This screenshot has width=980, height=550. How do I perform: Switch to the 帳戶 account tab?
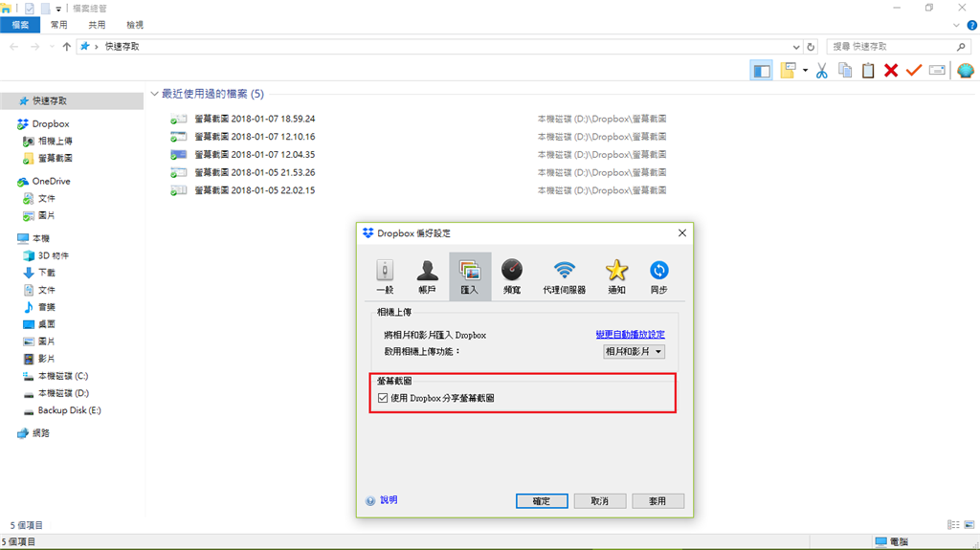427,276
